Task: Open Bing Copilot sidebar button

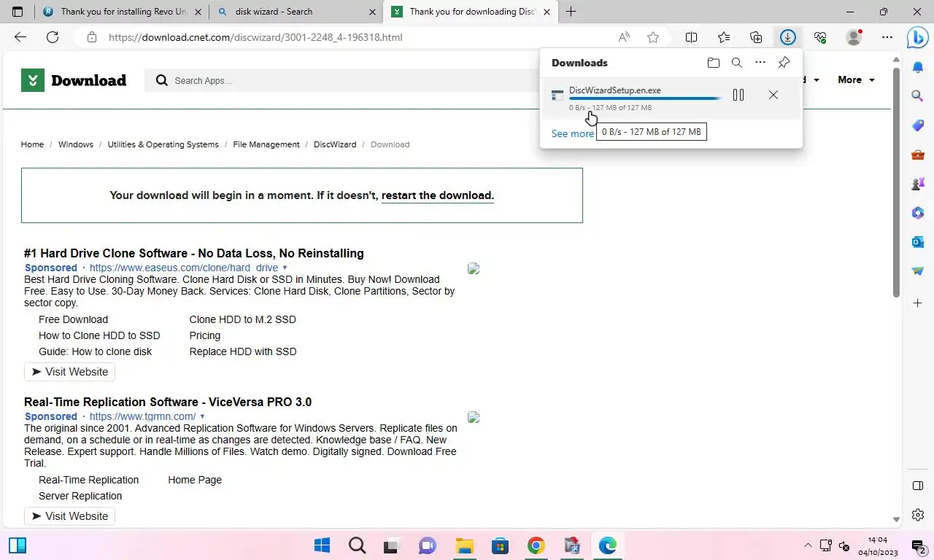Action: 917,37
